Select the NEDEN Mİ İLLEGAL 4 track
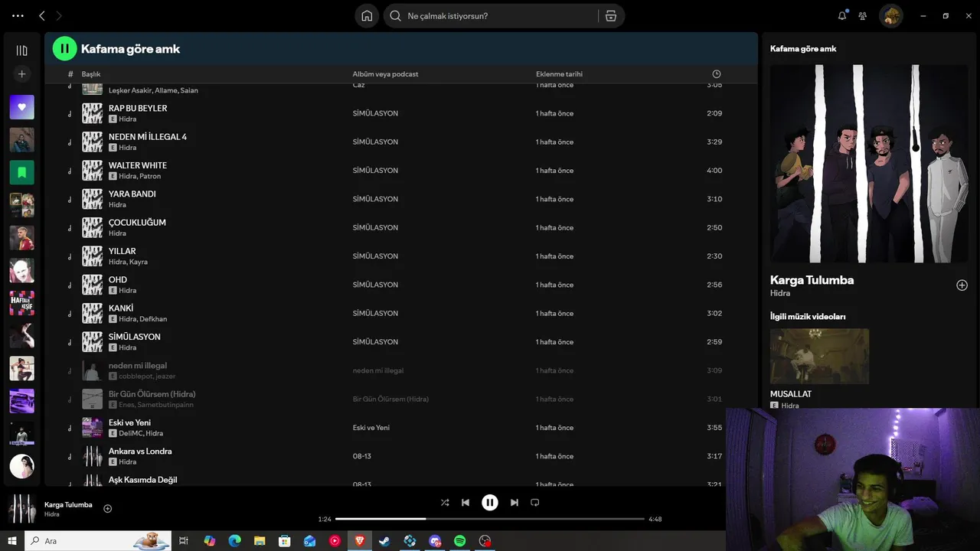980x551 pixels. (x=400, y=142)
